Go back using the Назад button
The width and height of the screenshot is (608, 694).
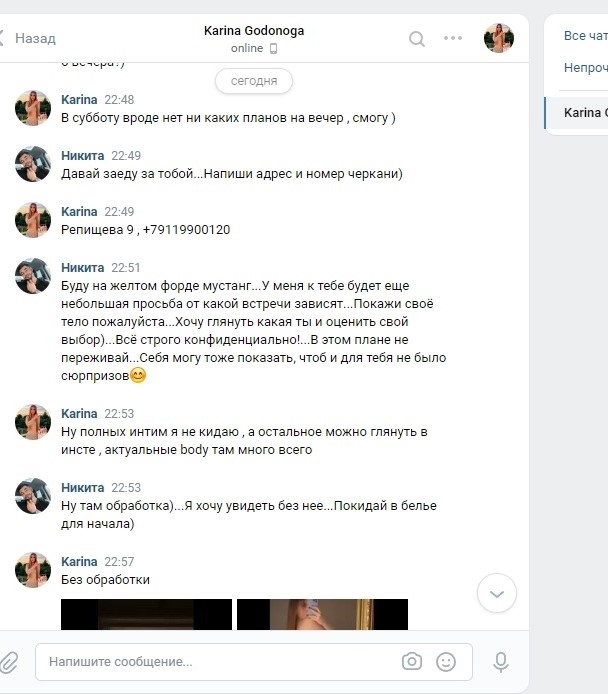click(28, 39)
